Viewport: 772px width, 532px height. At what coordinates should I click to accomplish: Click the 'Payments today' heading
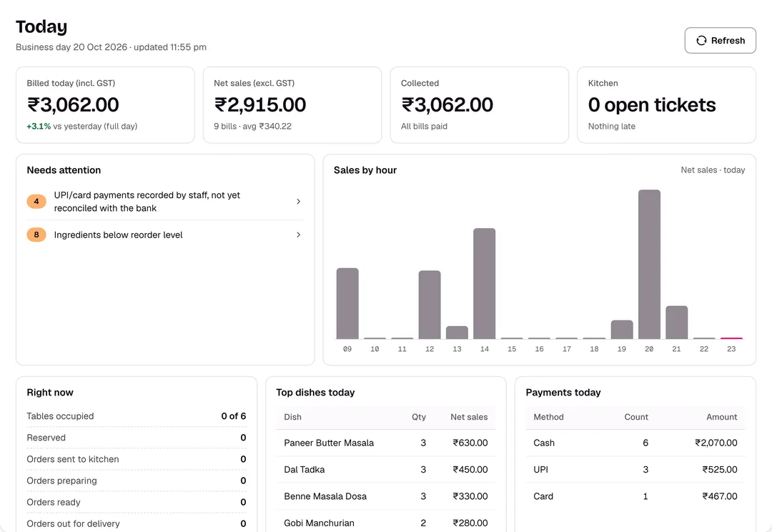563,393
